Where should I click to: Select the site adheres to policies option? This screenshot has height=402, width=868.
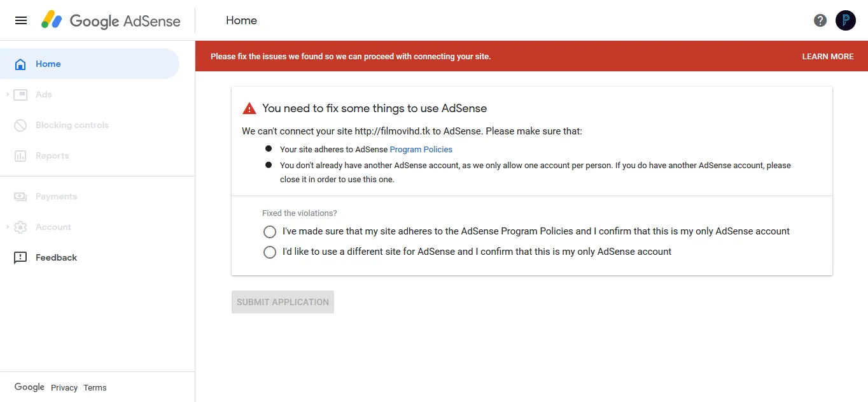pyautogui.click(x=270, y=232)
